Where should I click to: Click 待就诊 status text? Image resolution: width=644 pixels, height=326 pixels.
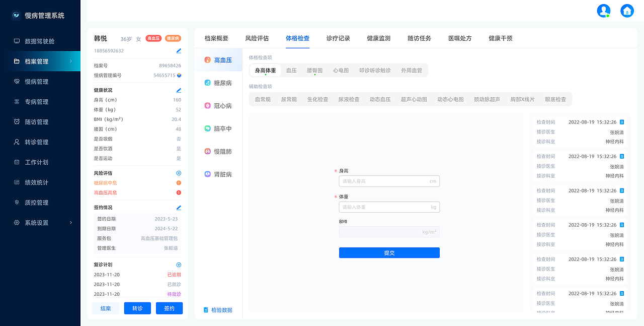pyautogui.click(x=174, y=294)
